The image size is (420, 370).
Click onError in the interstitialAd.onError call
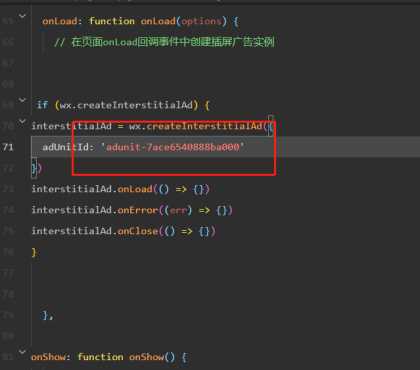[x=138, y=210]
